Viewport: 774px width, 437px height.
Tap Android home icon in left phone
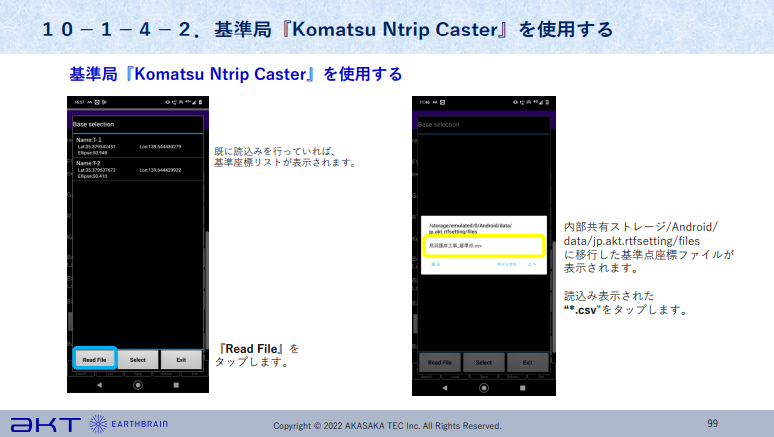[138, 385]
